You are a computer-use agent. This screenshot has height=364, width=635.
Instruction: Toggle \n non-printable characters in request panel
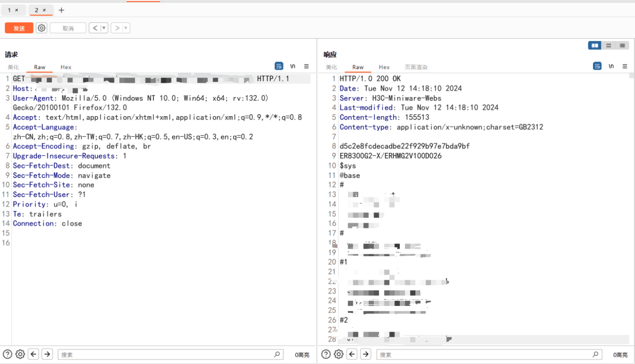(x=292, y=66)
